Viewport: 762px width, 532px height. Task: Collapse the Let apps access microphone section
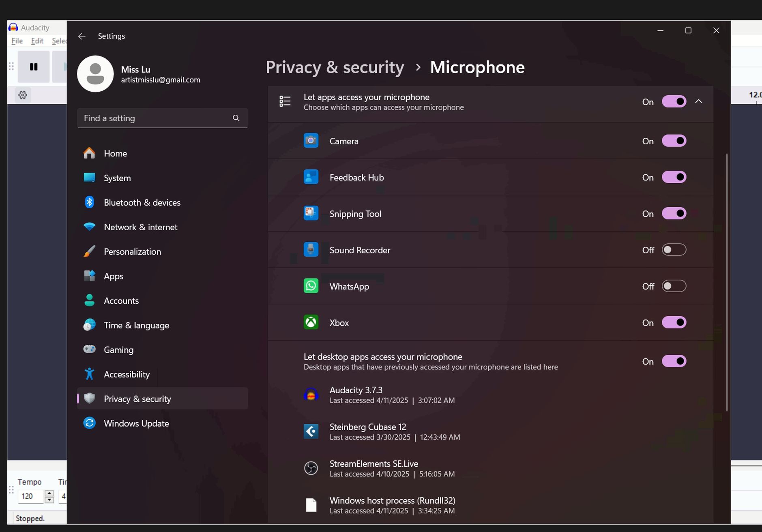point(698,101)
